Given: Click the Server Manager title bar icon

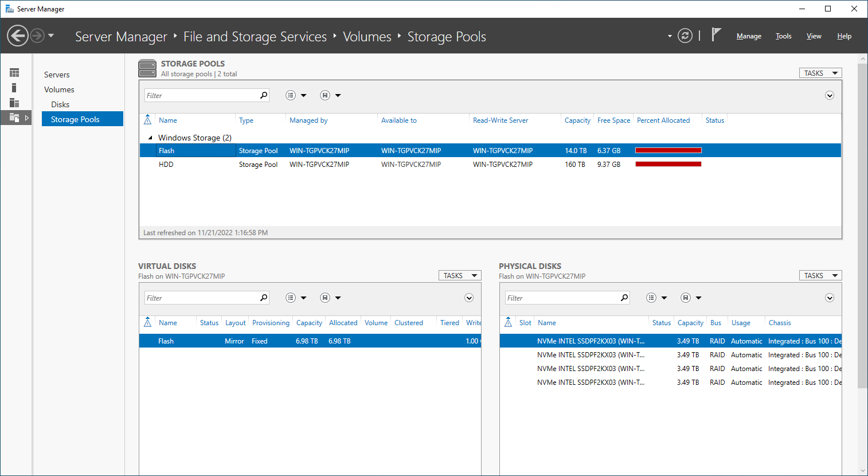Looking at the screenshot, I should pyautogui.click(x=9, y=9).
